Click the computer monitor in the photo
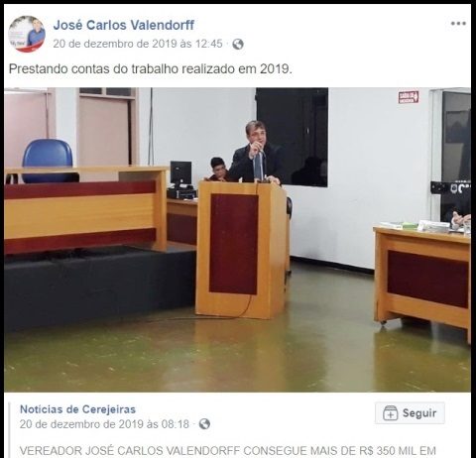This screenshot has width=476, height=458. pyautogui.click(x=180, y=173)
